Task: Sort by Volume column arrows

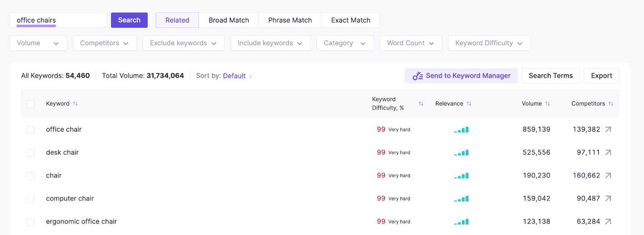Action: (x=547, y=104)
